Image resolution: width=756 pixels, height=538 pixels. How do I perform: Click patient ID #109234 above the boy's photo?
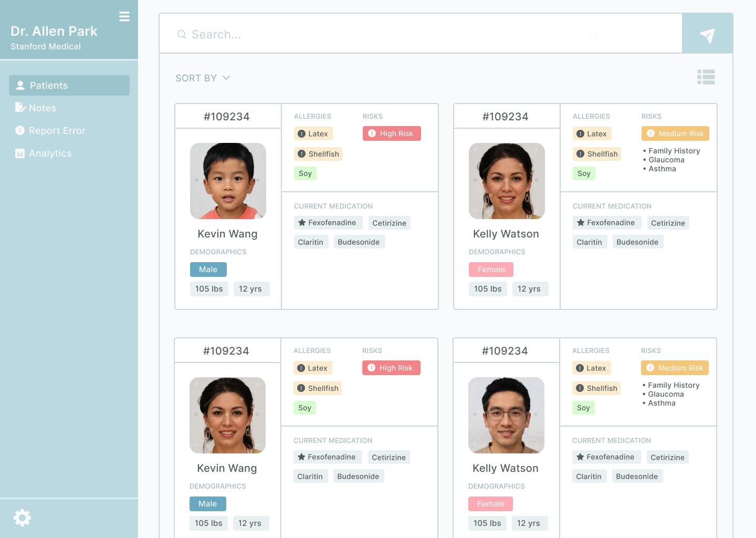[x=227, y=117]
